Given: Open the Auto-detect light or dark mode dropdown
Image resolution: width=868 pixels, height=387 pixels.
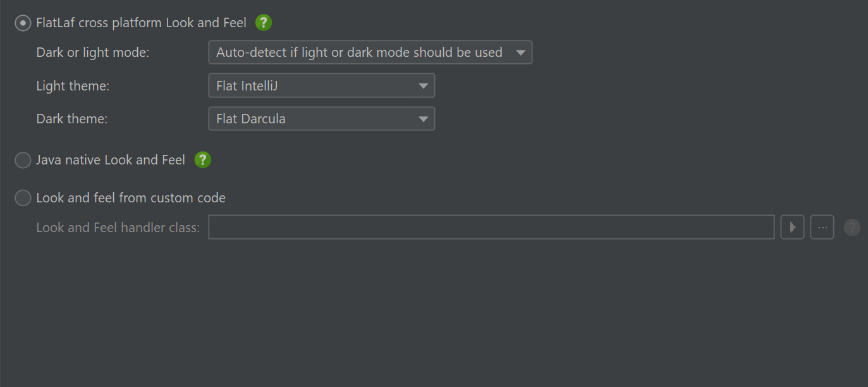Looking at the screenshot, I should [x=370, y=52].
